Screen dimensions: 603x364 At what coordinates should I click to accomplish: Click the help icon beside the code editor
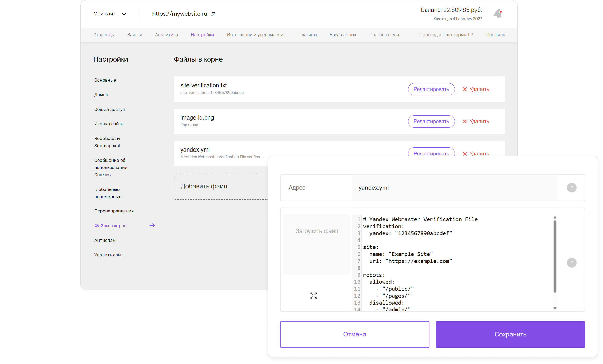click(x=571, y=263)
